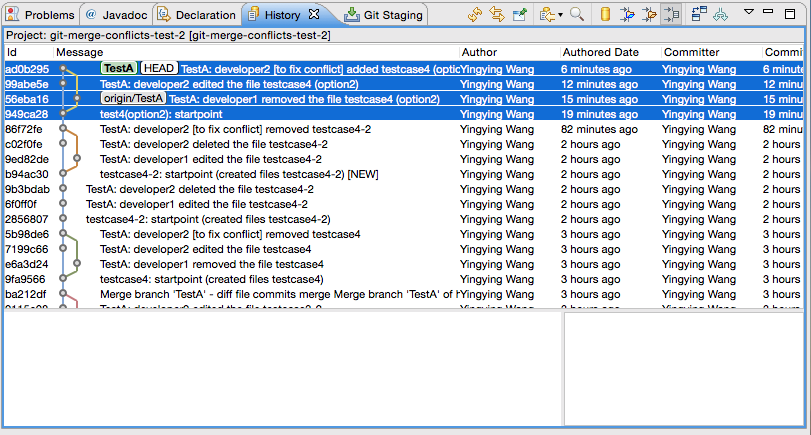Pin the History view

click(520, 14)
